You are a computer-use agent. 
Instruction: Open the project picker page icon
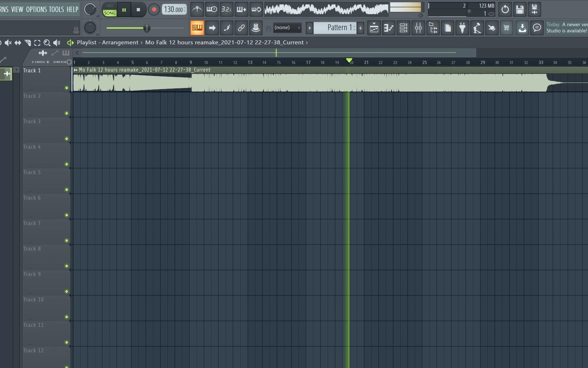click(448, 28)
